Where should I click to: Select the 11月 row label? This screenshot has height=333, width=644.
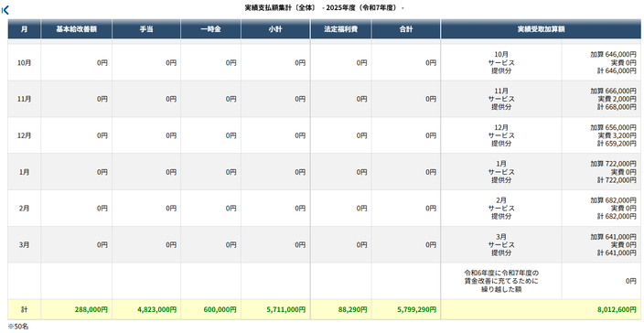click(24, 99)
